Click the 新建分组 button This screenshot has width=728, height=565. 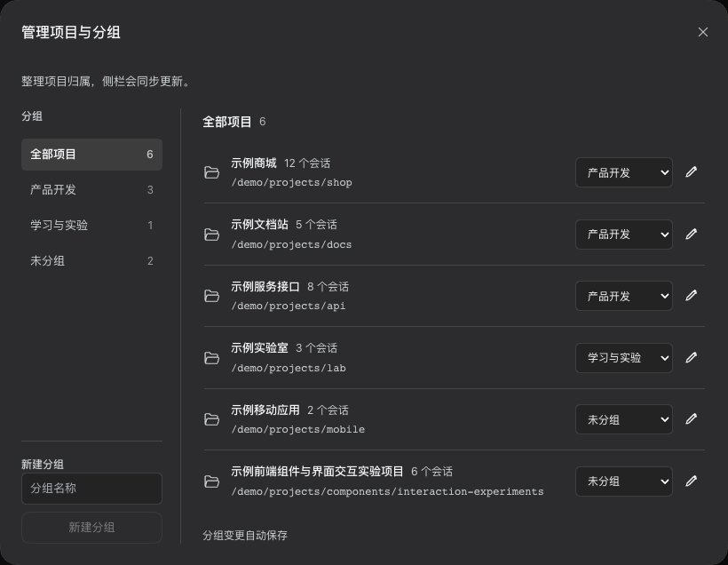[x=92, y=528]
